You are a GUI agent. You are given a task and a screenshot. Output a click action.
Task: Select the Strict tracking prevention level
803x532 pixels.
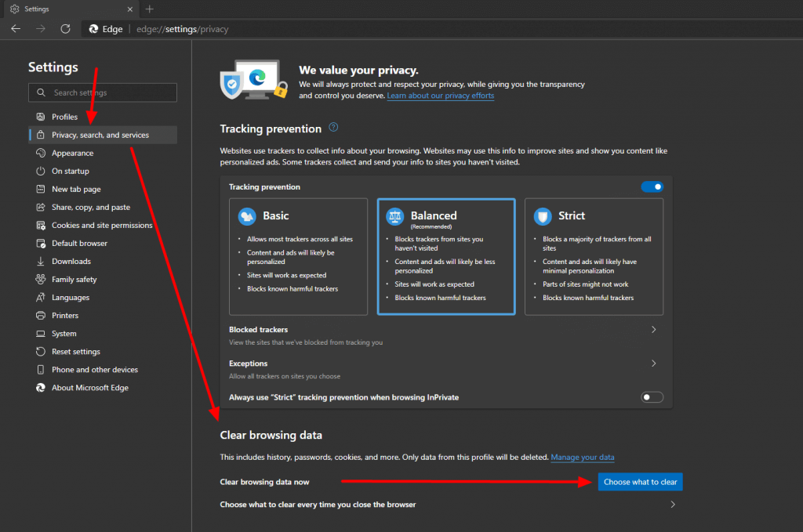tap(594, 256)
